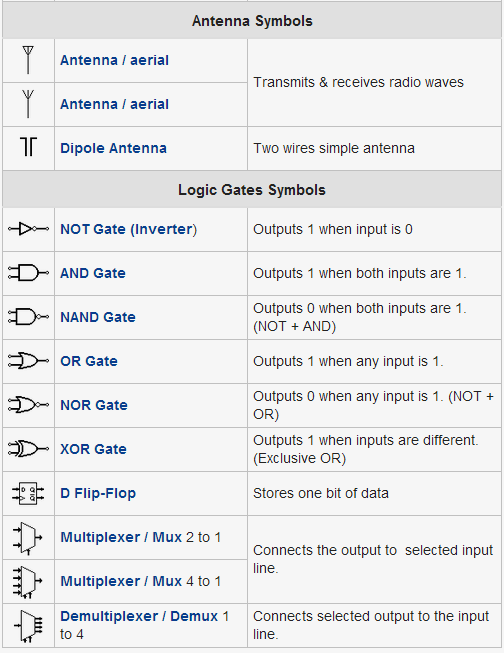Click the D Flip-Flop symbol icon

tap(28, 493)
